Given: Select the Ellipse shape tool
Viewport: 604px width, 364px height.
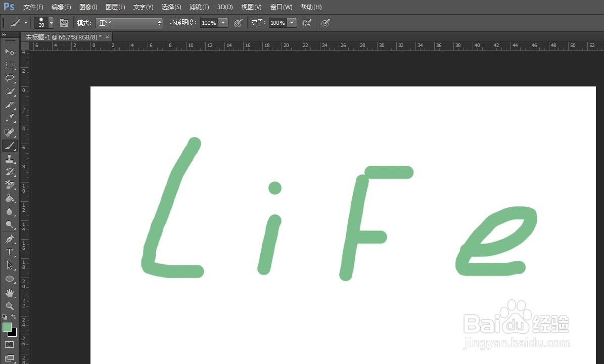Looking at the screenshot, I should [x=10, y=279].
